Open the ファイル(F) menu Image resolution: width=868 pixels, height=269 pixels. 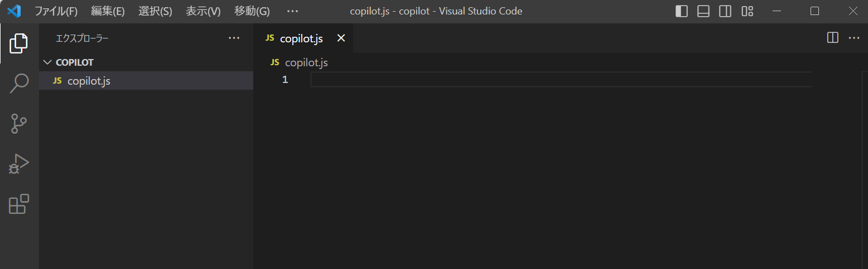(56, 11)
